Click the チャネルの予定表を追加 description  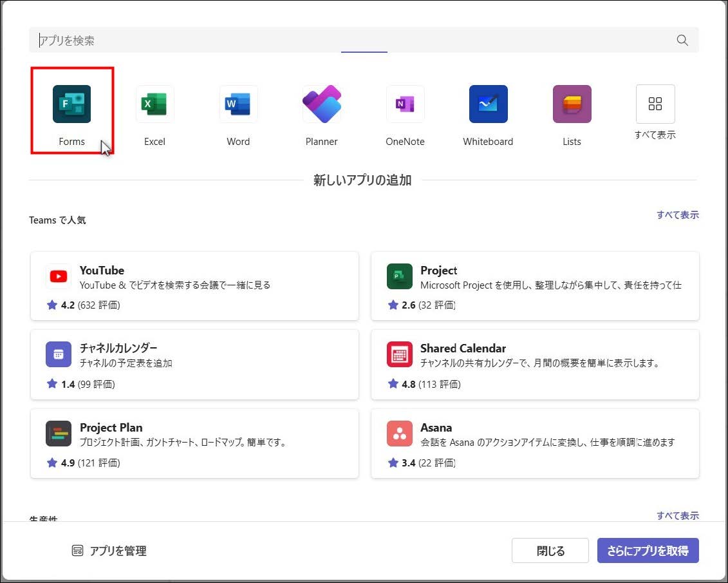pos(126,363)
